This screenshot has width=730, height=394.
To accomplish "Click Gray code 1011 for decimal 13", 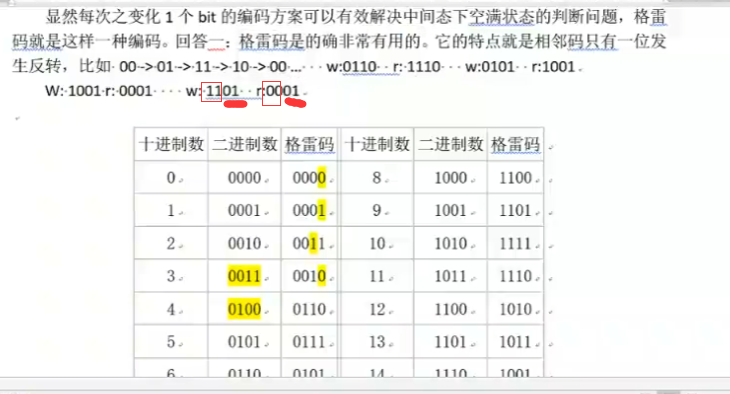I will click(x=515, y=342).
